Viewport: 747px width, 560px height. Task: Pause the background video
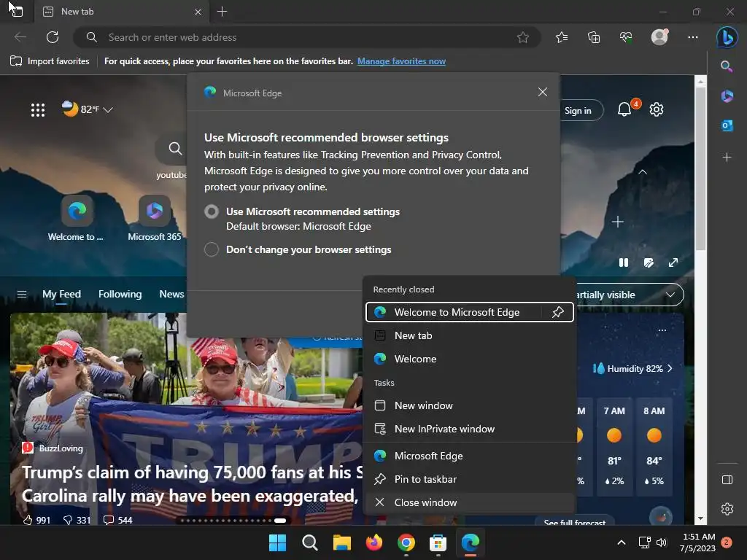click(x=624, y=262)
